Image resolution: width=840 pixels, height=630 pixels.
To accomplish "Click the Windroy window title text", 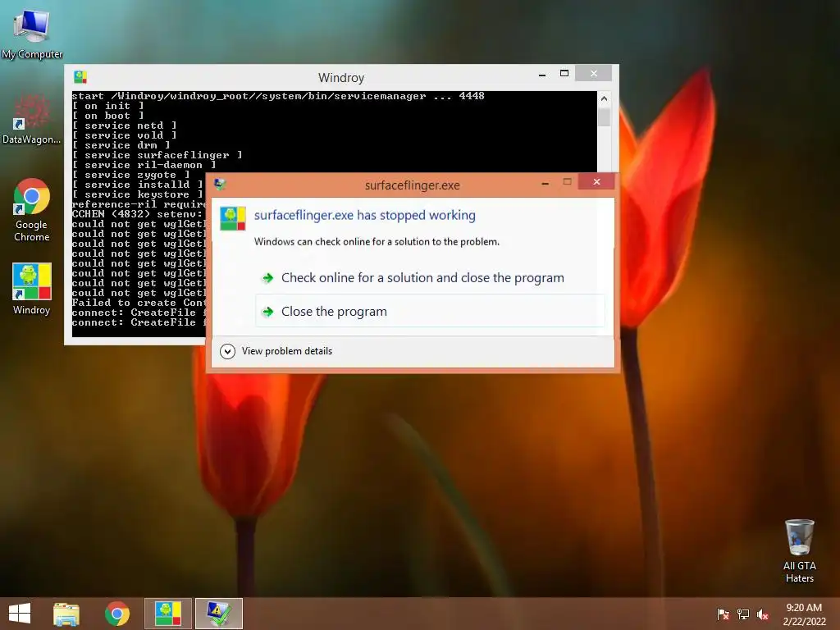I will (x=341, y=78).
